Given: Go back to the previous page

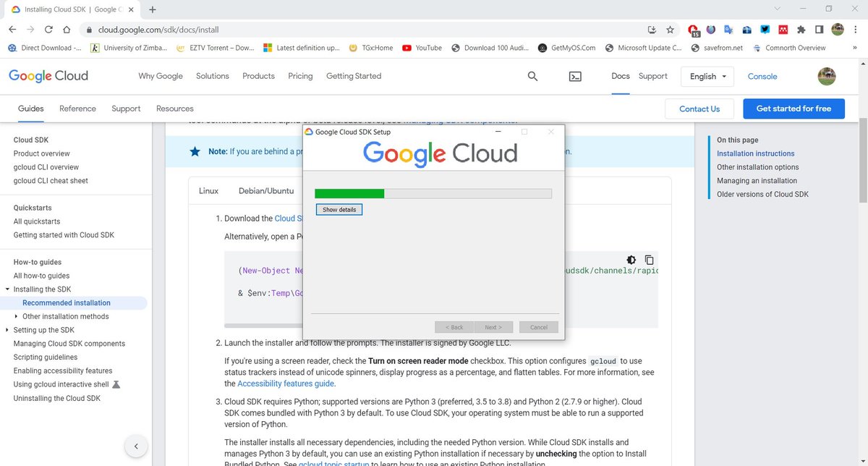Looking at the screenshot, I should click(x=13, y=30).
